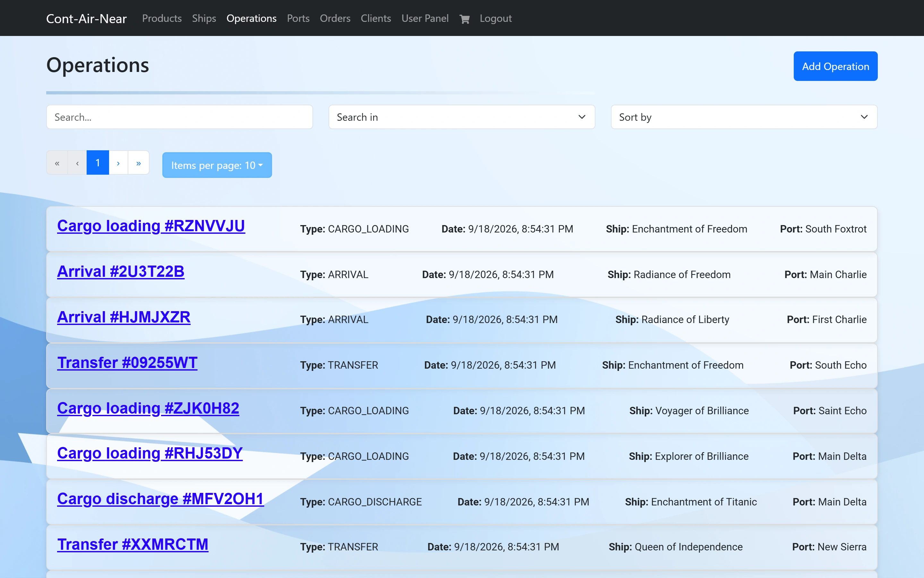Go to Ships in navbar
This screenshot has width=924, height=578.
point(204,18)
